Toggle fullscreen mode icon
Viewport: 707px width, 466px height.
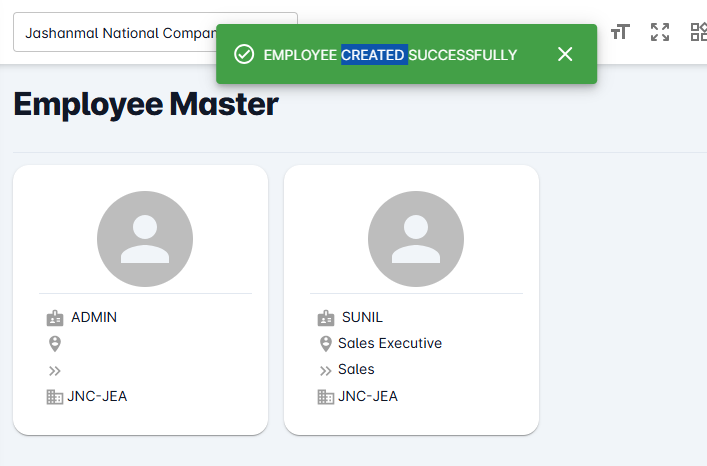coord(660,32)
